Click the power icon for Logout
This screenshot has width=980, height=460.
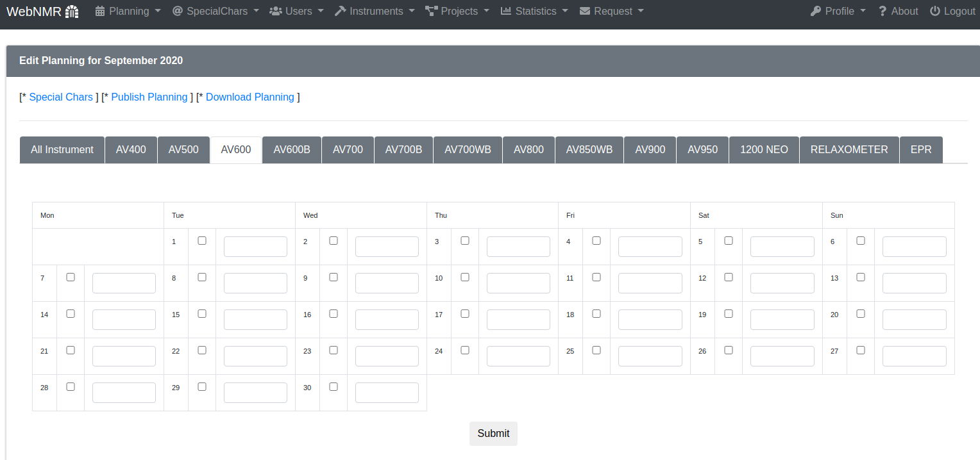(935, 11)
